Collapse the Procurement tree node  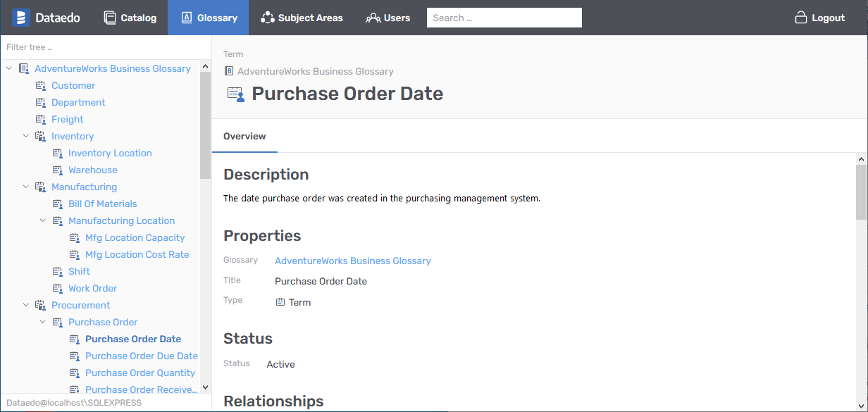point(25,305)
